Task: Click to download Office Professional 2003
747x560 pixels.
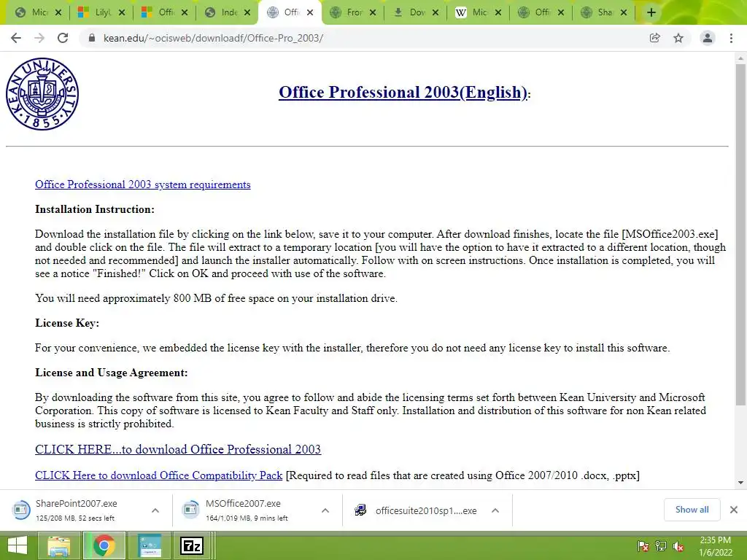Action: coord(178,449)
